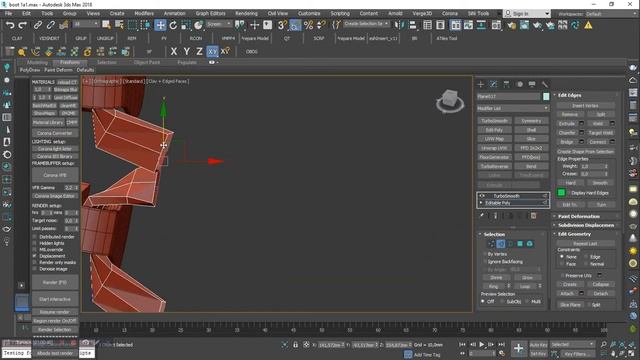Open the Rendering menu
The height and width of the screenshot is (360, 640).
pyautogui.click(x=246, y=13)
